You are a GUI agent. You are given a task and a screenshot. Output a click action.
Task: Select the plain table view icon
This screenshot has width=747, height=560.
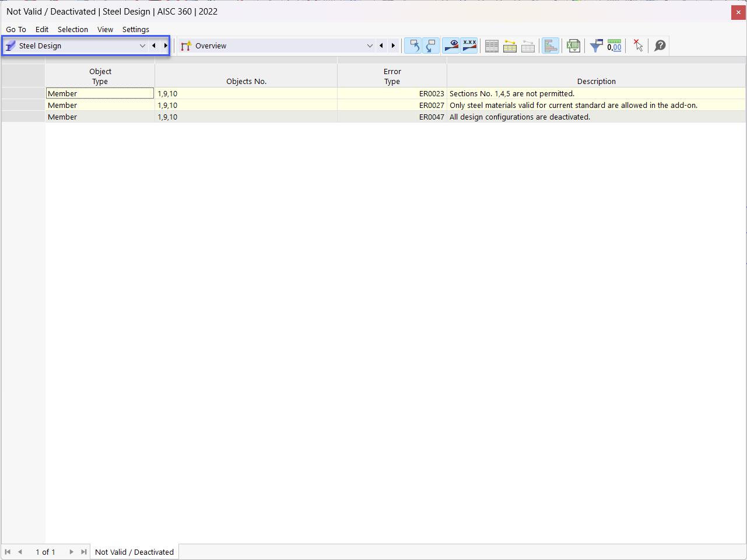pos(492,45)
